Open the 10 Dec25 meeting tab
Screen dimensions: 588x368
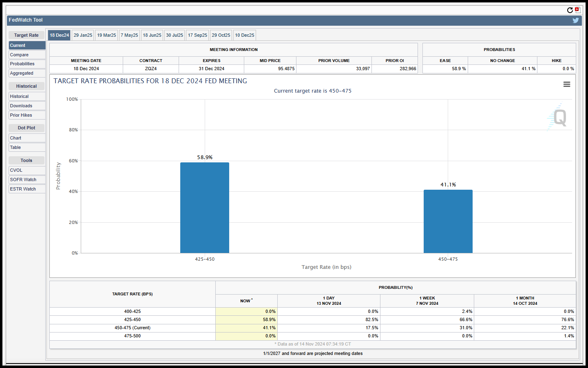[x=245, y=35]
